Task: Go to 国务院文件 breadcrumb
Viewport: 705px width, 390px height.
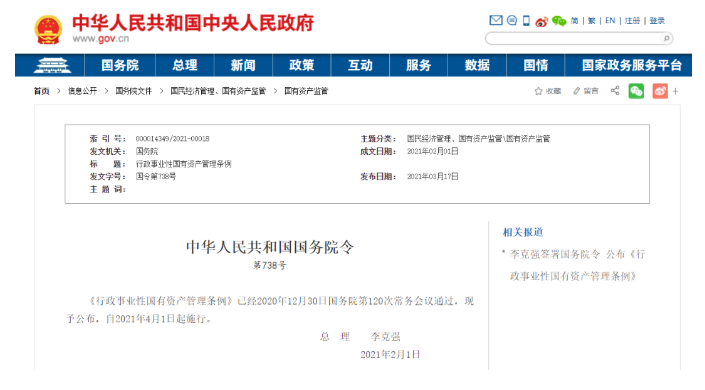Action: (x=134, y=91)
